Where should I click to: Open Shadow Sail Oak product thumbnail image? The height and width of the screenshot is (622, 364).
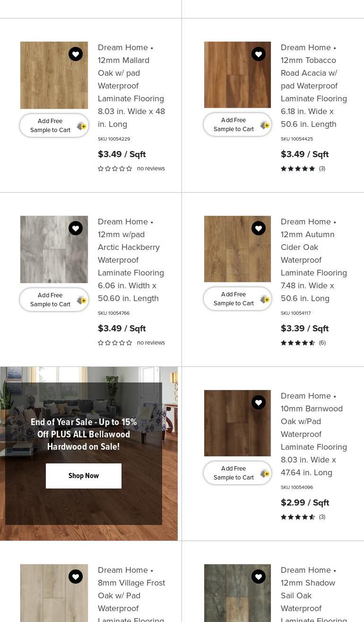click(237, 593)
